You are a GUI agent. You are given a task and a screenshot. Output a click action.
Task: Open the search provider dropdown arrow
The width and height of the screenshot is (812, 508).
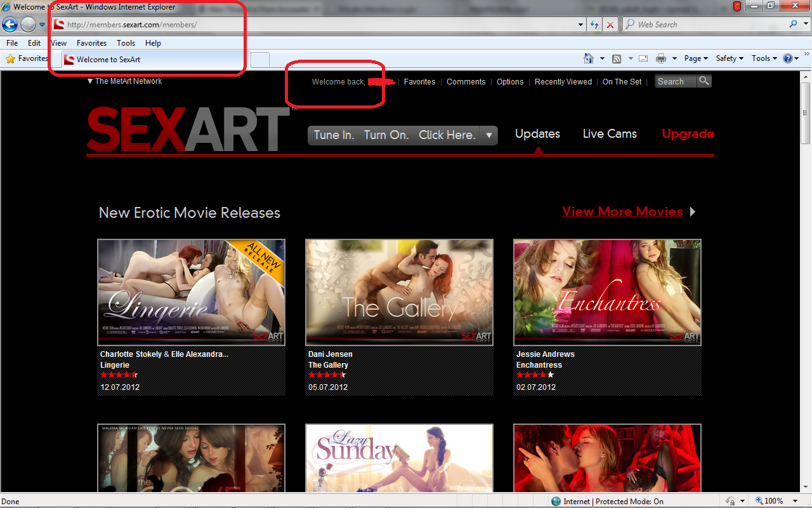pyautogui.click(x=804, y=25)
